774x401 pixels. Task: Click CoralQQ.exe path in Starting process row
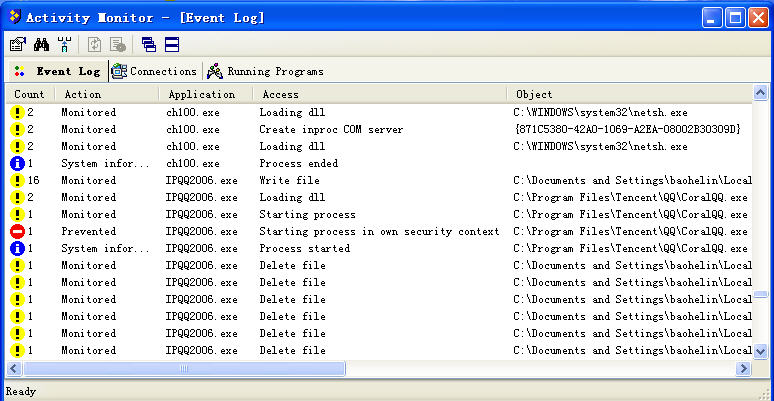point(630,214)
